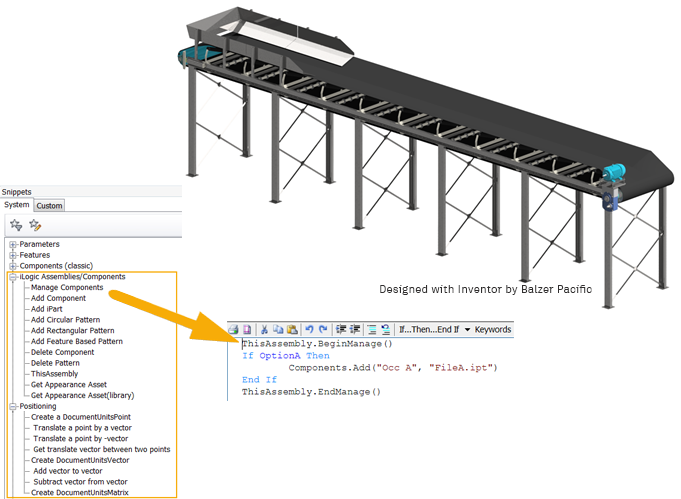Click the Parameters label in snippets tree

click(39, 245)
